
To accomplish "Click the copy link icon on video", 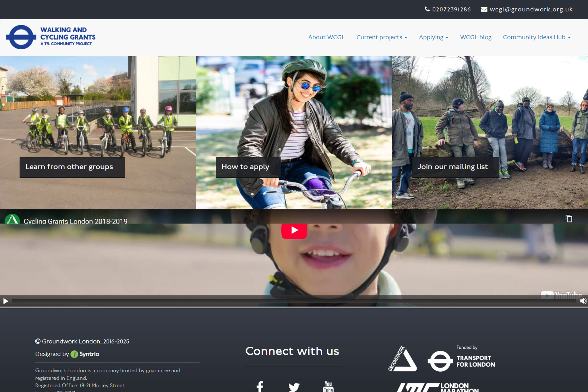I will click(x=568, y=219).
